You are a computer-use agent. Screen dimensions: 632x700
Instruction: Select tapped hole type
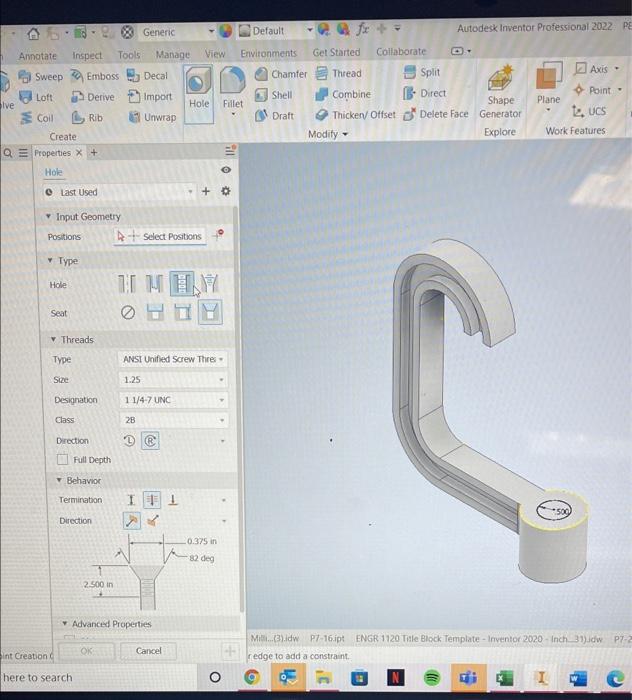coord(182,283)
